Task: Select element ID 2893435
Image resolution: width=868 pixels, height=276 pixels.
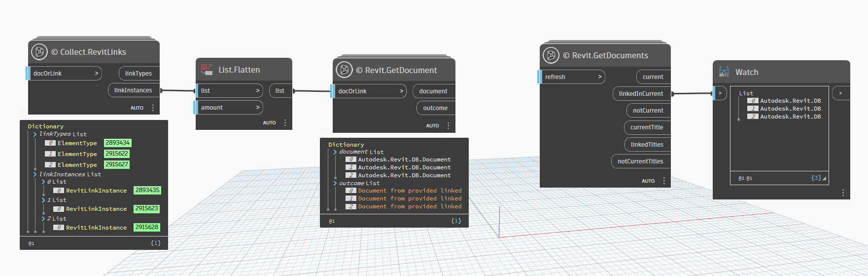Action: (x=147, y=190)
